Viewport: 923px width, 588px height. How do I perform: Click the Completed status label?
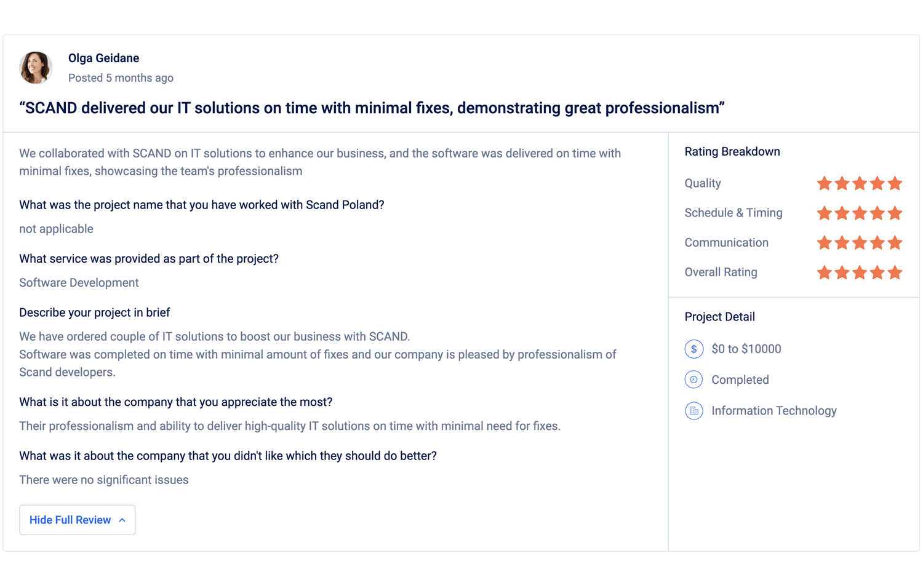click(740, 379)
